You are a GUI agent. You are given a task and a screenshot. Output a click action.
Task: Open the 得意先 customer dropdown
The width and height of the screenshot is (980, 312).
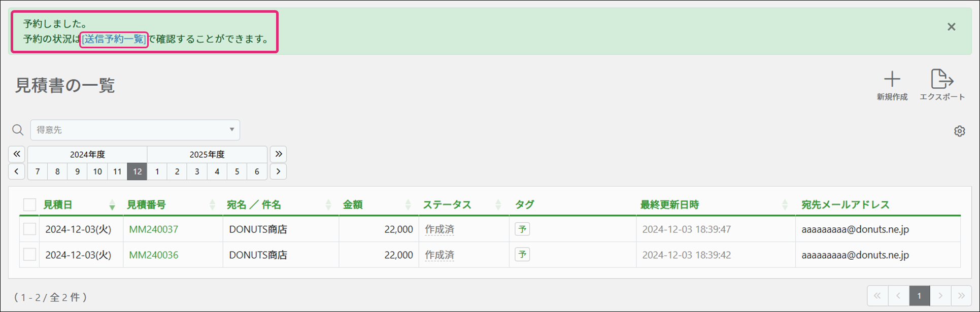click(135, 130)
